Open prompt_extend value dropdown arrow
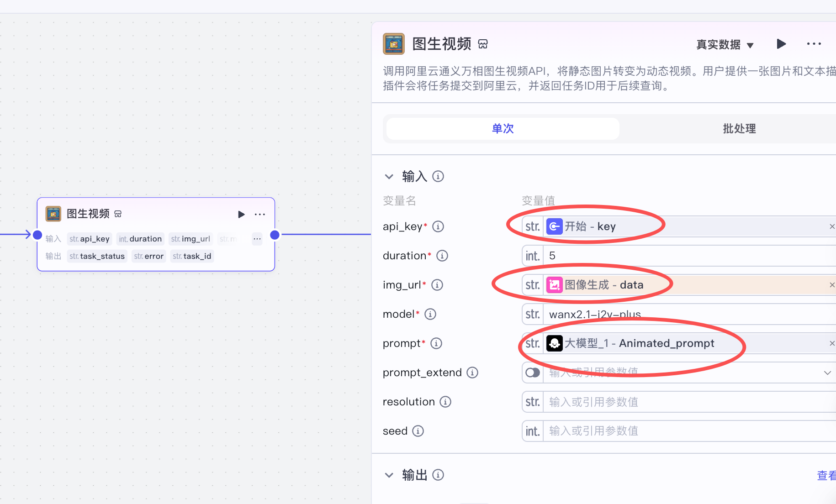 (x=827, y=373)
